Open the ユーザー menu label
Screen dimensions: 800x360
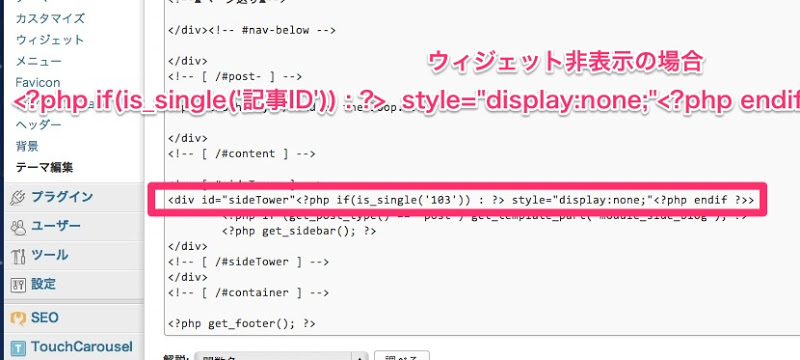pyautogui.click(x=56, y=226)
